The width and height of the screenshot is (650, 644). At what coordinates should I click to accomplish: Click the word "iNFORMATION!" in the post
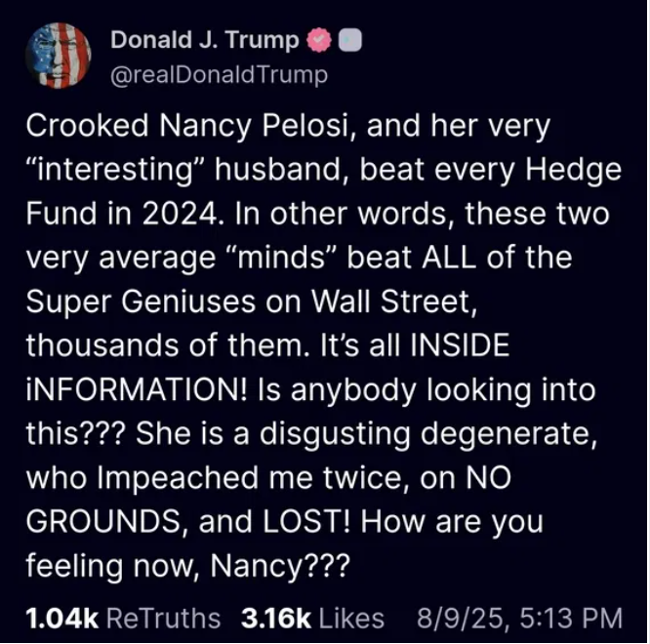pyautogui.click(x=137, y=390)
